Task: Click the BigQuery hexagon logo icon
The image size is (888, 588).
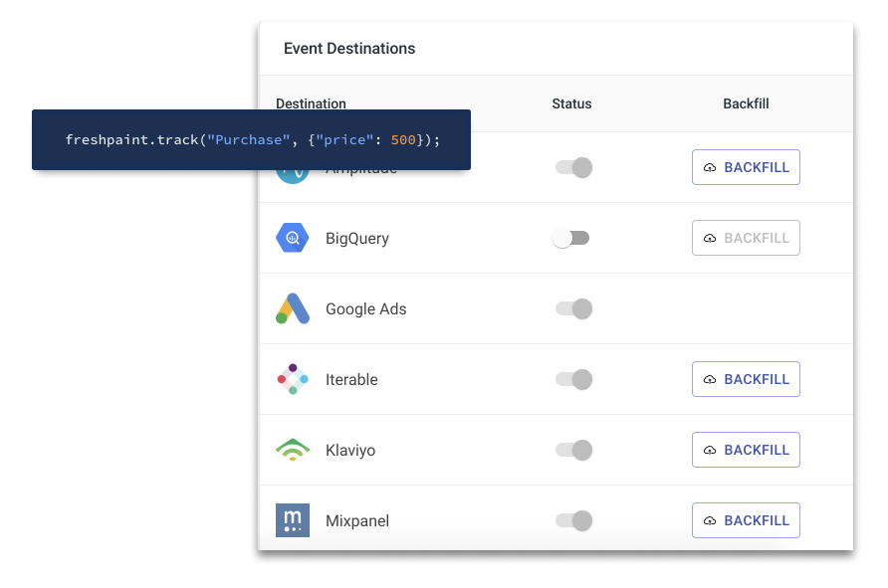Action: pyautogui.click(x=293, y=238)
